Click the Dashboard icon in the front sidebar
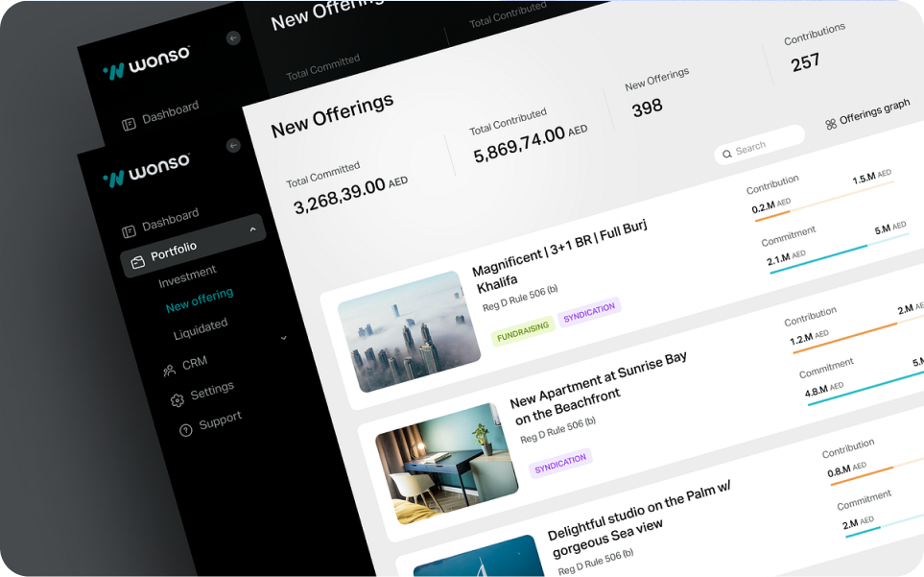924x577 pixels. tap(129, 231)
